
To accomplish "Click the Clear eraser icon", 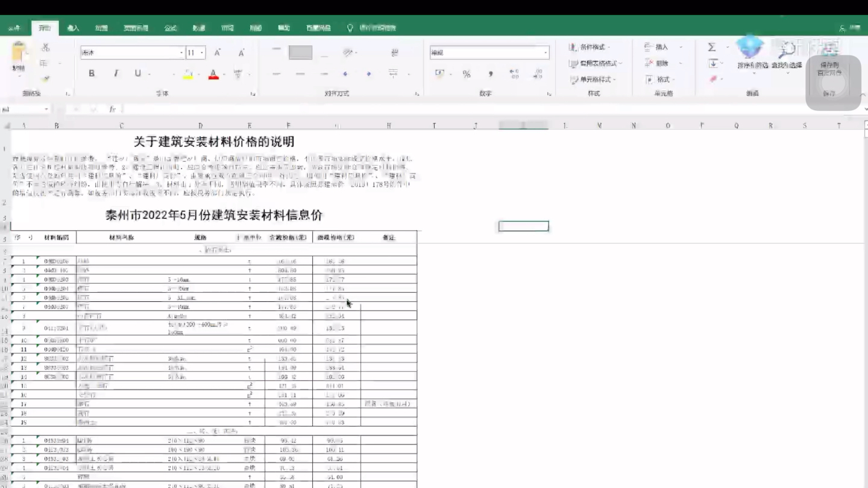I will coord(714,79).
